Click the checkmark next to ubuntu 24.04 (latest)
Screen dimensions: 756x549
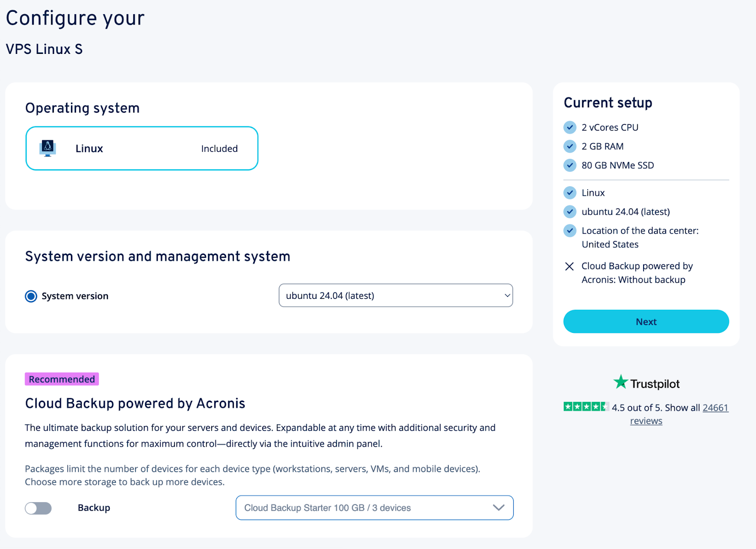(570, 211)
